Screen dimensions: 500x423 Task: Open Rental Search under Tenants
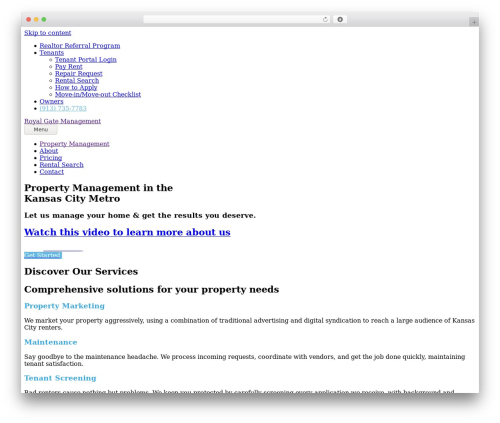click(x=77, y=81)
